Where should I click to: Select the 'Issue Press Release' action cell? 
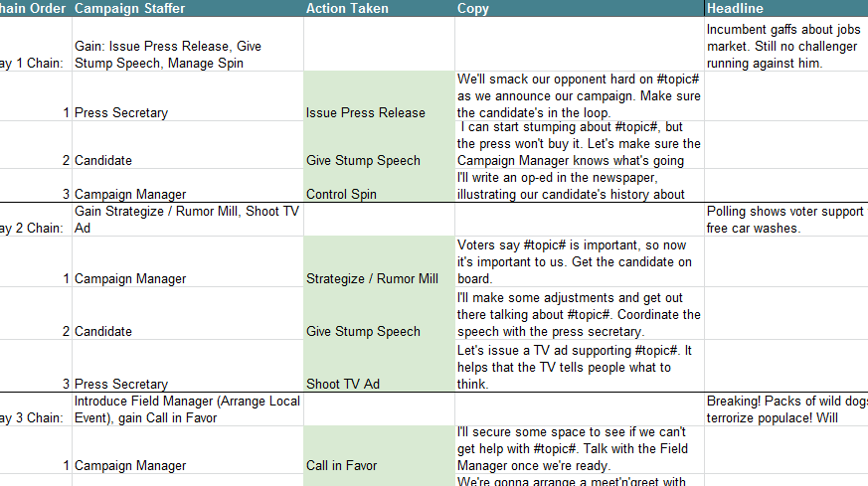(379, 95)
